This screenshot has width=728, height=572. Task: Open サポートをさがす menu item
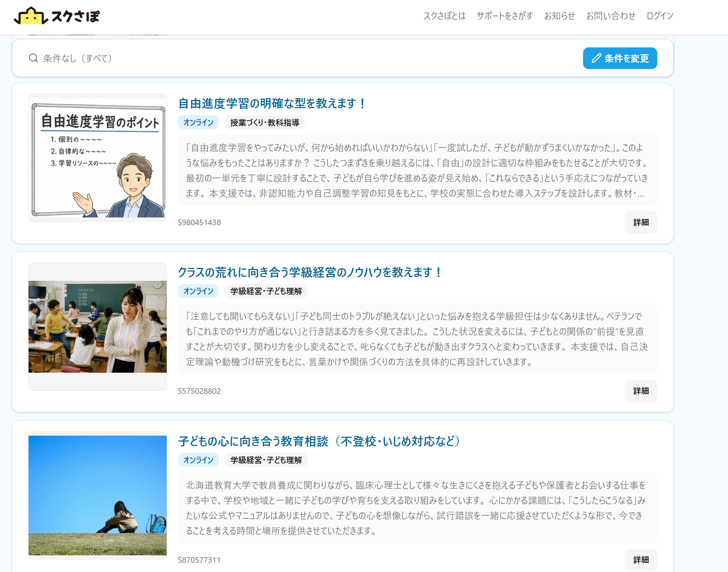tap(505, 16)
